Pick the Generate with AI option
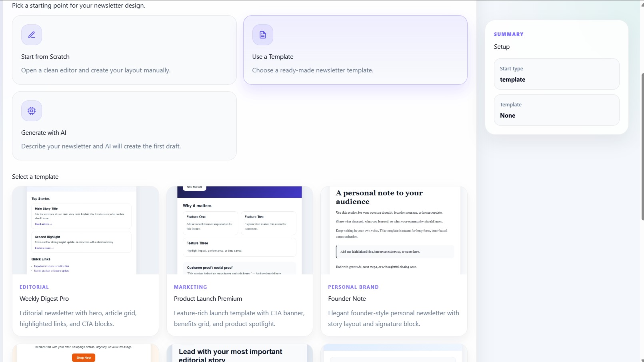 (124, 126)
